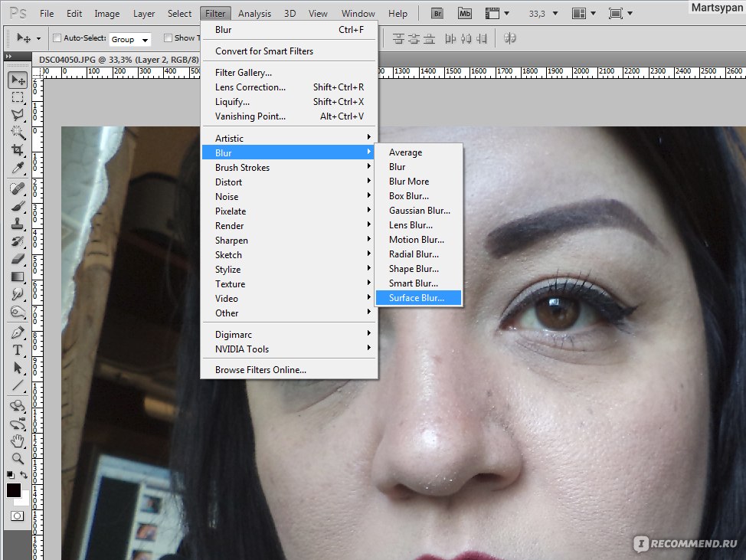The image size is (746, 560).
Task: Select the Horizontal Type tool
Action: coord(17,350)
